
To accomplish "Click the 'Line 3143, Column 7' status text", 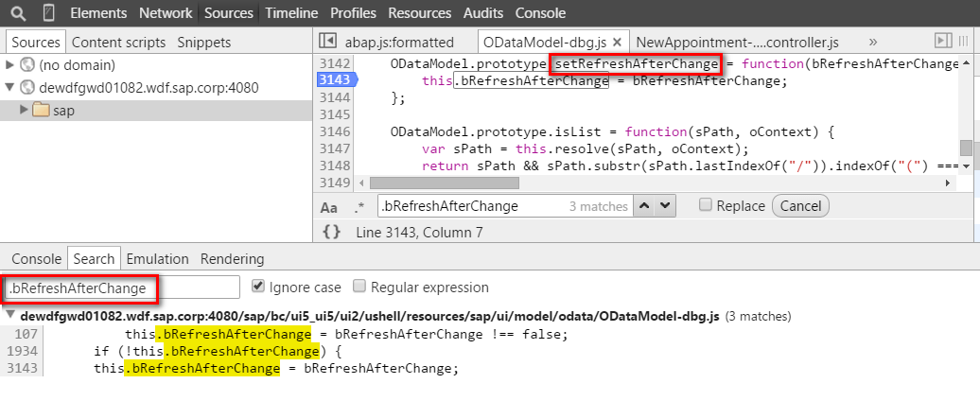I will (x=419, y=233).
